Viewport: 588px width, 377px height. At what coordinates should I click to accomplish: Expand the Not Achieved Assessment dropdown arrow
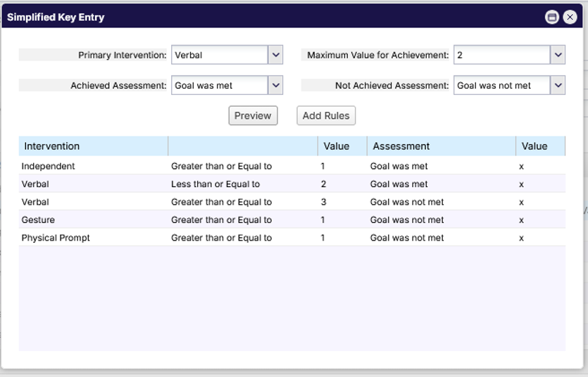pyautogui.click(x=558, y=85)
